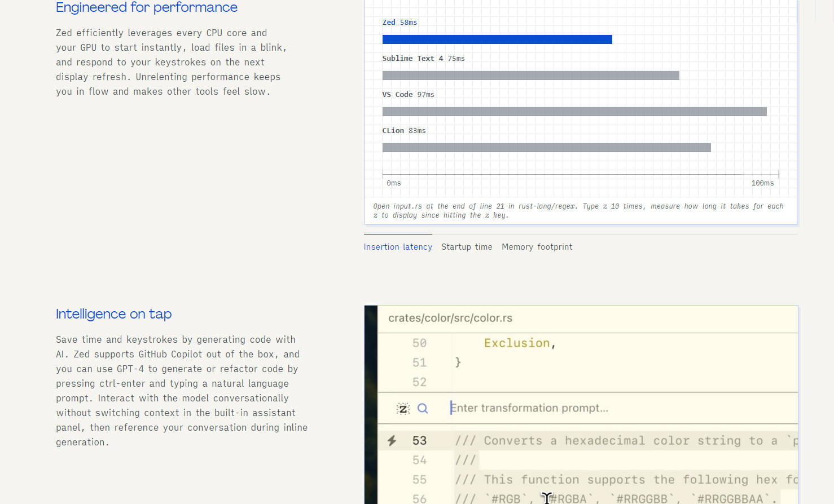834x504 pixels.
Task: Click the '0ms' axis label
Action: point(394,183)
